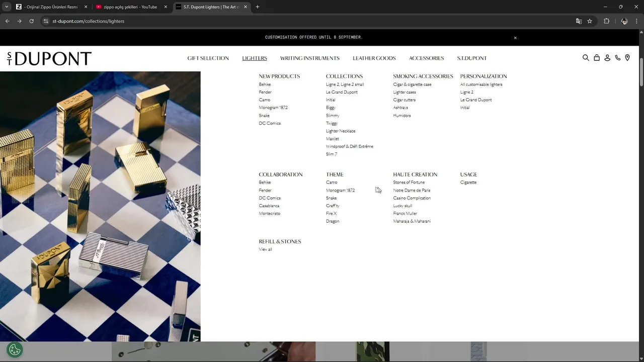
Task: Open the store locator pin icon
Action: [627, 58]
